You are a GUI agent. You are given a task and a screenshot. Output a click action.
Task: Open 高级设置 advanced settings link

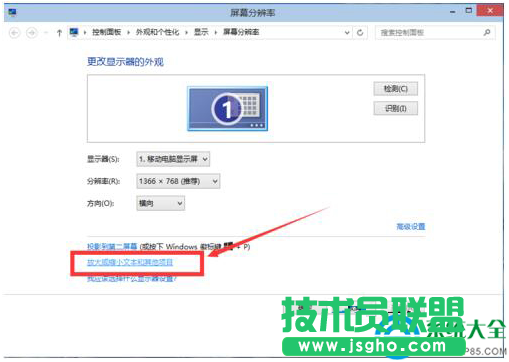[411, 227]
